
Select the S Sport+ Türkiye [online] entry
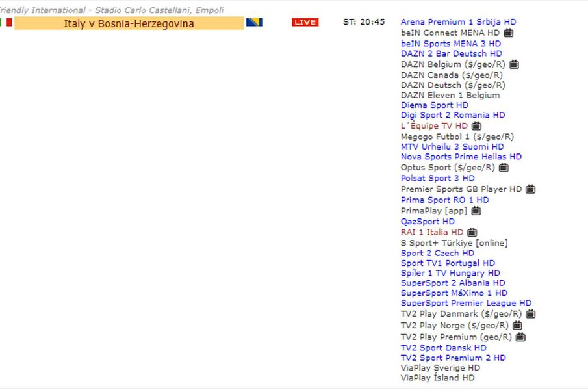tap(454, 243)
